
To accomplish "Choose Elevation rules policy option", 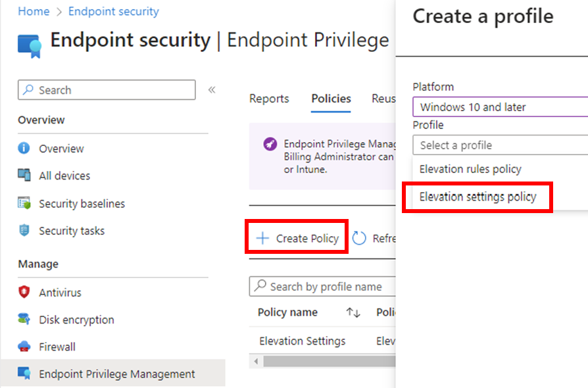I will [x=470, y=169].
